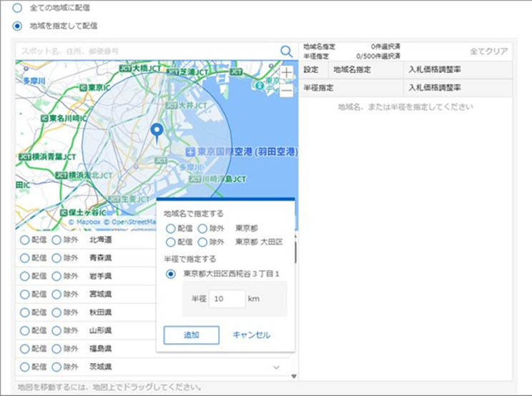Click the Haneda Airport icon on map
532x396 pixels.
coord(190,152)
